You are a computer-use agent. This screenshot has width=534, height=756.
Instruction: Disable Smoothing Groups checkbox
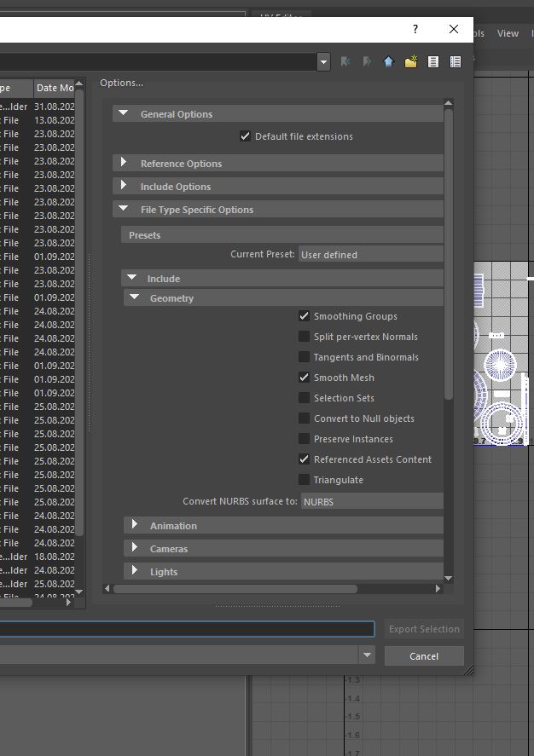point(304,316)
